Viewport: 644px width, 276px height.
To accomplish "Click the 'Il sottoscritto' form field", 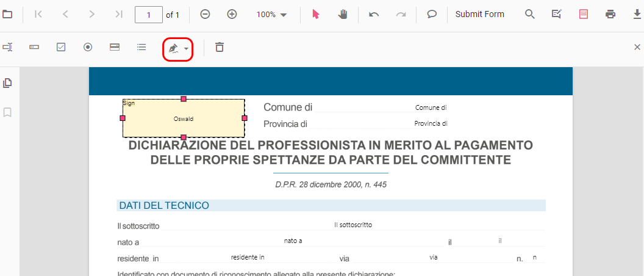I will [x=353, y=225].
